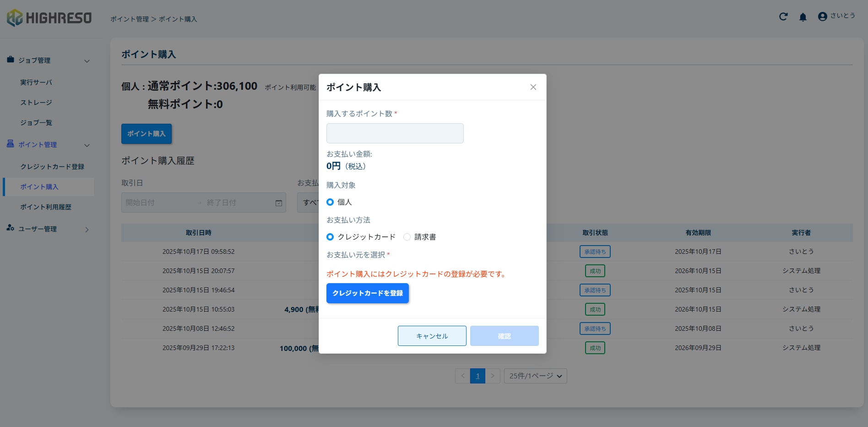Open クレジットカード登録 in sidebar
The width and height of the screenshot is (868, 427).
point(52,167)
